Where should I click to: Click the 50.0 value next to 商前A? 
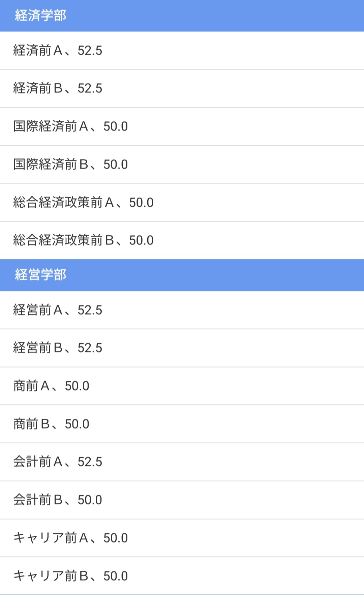coord(77,386)
